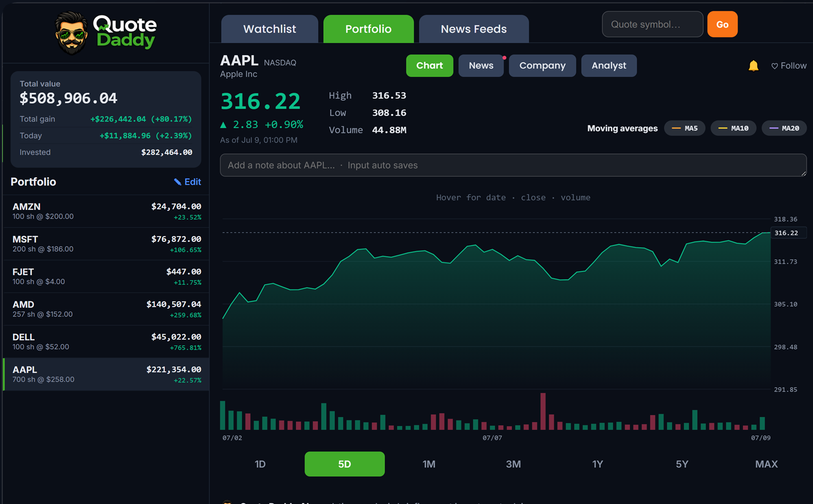Viewport: 813px width, 504px height.
Task: Focus the Quote symbol search field
Action: point(653,24)
